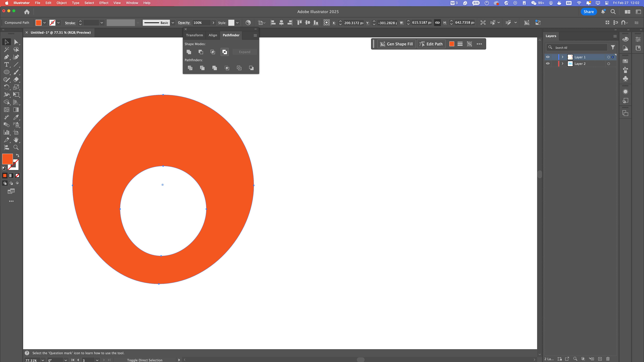Select the Ellipse tool in the toolbar
This screenshot has height=362, width=644.
[x=6, y=72]
